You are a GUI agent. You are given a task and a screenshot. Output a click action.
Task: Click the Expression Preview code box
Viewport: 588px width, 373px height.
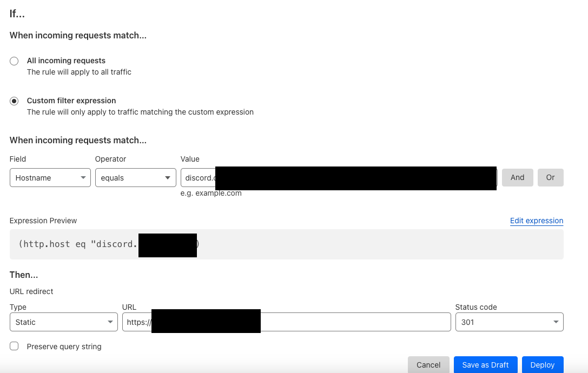(x=287, y=244)
